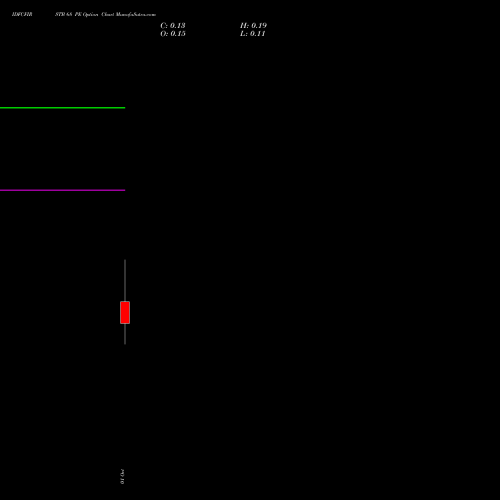Viewport: 500px width, 500px height.
Task: Select the red candlestick body
Action: [x=125, y=312]
